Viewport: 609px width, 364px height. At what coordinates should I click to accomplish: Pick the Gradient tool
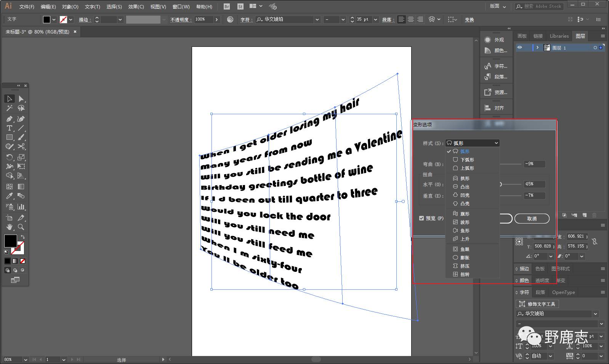pyautogui.click(x=21, y=187)
